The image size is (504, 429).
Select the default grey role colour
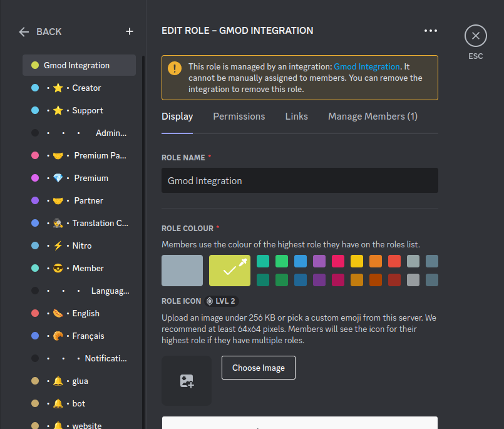coord(182,270)
